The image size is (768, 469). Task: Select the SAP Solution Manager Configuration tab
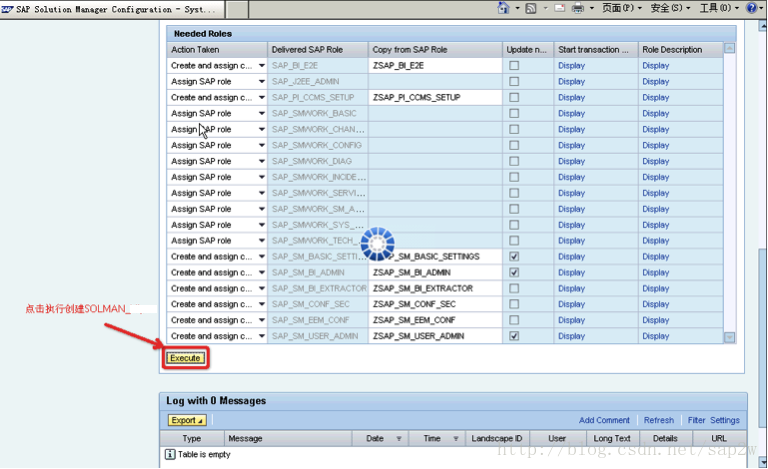point(112,9)
